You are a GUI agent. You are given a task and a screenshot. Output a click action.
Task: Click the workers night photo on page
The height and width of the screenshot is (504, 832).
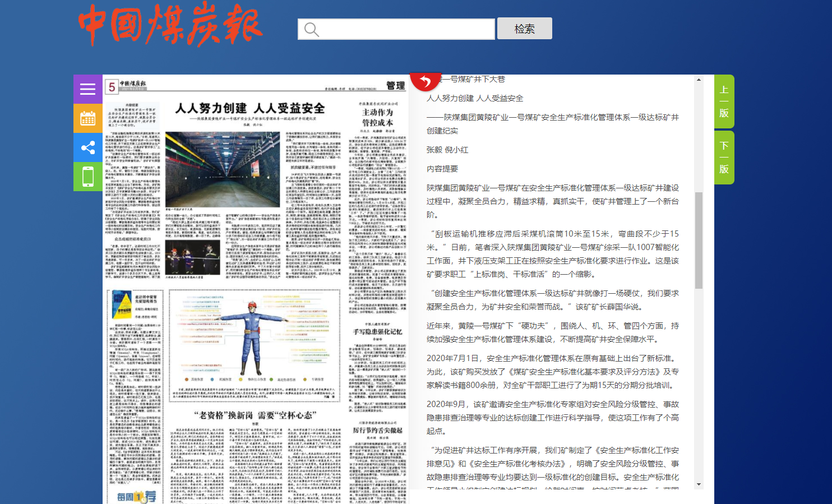[x=193, y=257]
